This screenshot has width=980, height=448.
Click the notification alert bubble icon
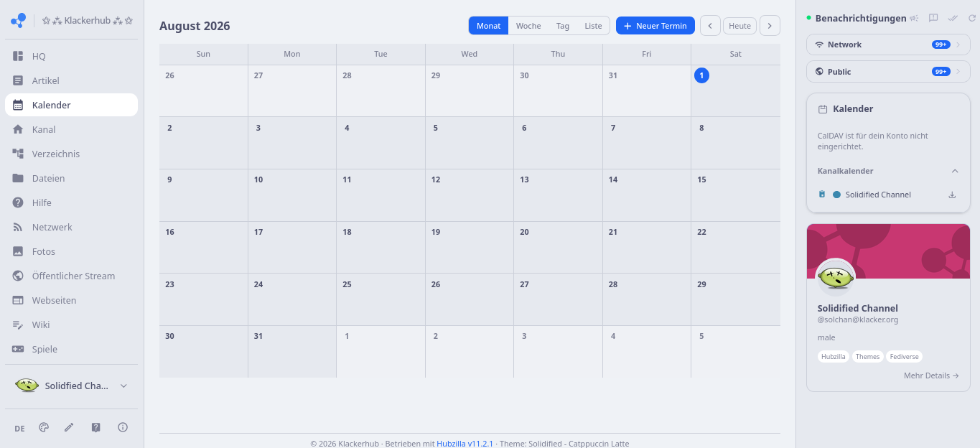point(933,18)
